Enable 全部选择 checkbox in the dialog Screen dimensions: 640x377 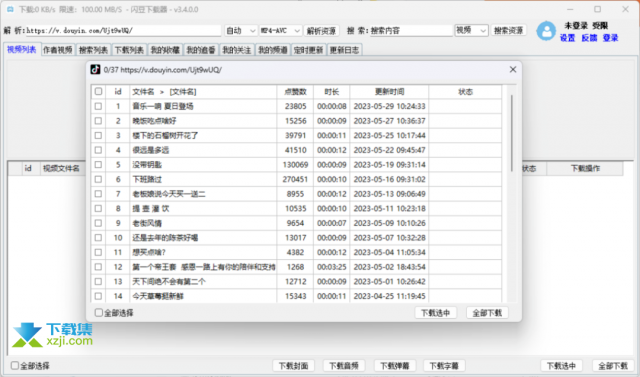[x=99, y=313]
